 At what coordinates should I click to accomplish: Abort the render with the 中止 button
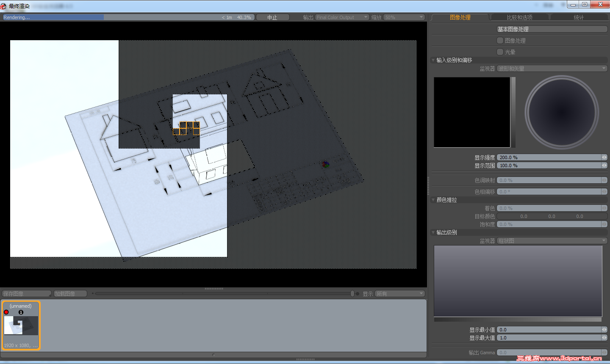tap(272, 17)
